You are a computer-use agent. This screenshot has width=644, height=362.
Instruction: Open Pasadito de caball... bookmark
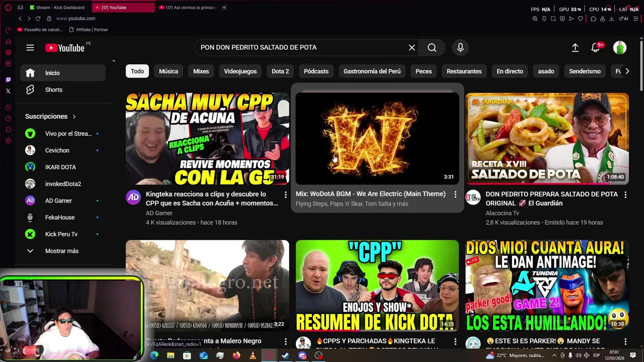tap(40, 30)
